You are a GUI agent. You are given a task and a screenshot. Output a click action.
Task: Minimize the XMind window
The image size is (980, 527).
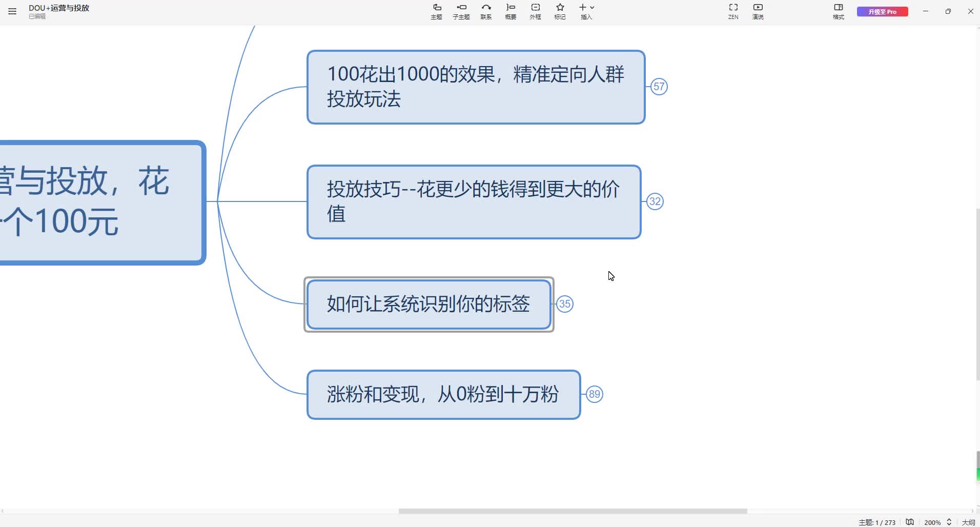926,11
